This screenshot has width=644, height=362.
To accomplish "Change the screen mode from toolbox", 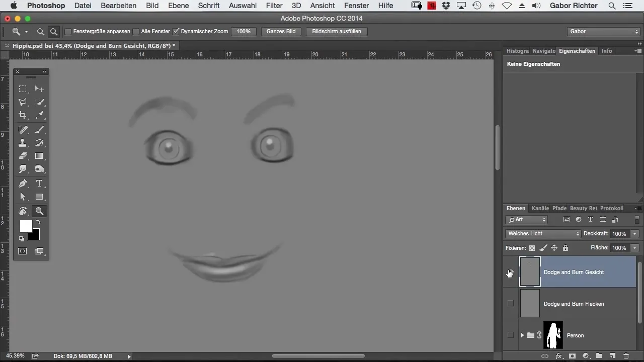I will tap(39, 251).
